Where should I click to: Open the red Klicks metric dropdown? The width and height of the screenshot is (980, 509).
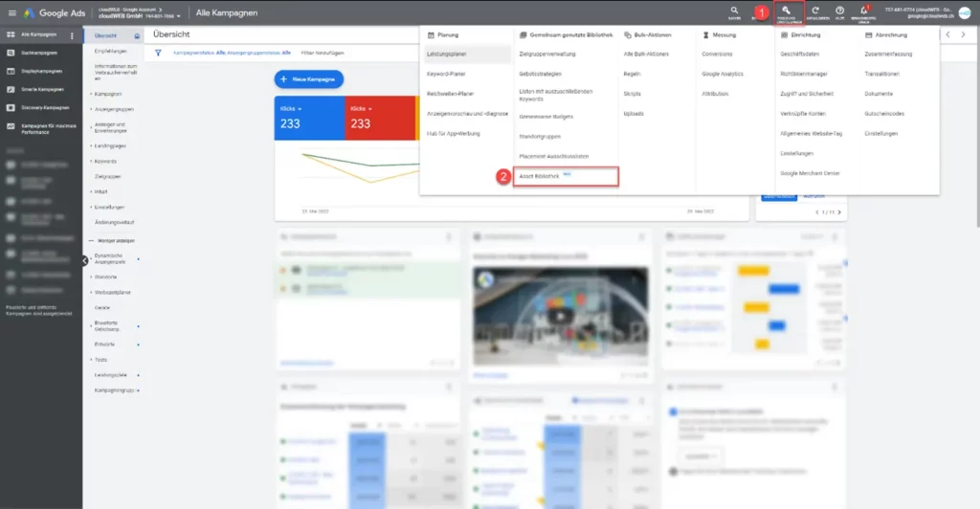pos(361,109)
